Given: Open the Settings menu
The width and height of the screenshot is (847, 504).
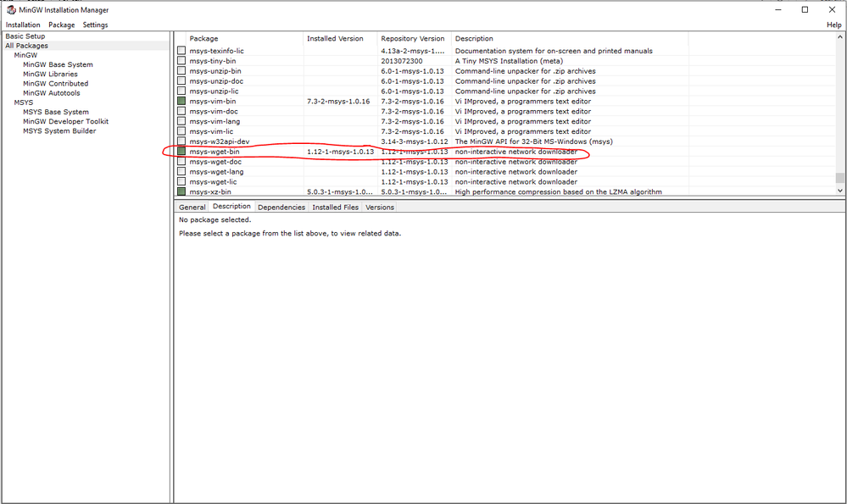Looking at the screenshot, I should tap(95, 25).
